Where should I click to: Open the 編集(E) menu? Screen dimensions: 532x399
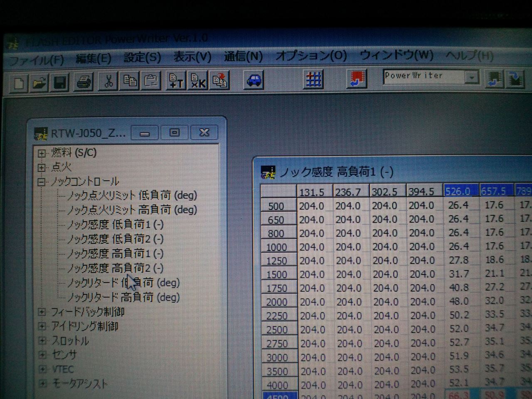(x=94, y=59)
